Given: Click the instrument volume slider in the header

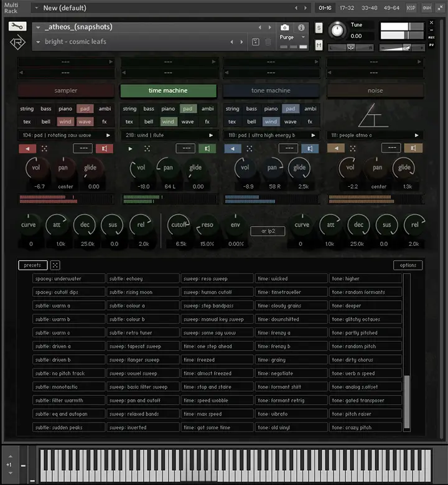Looking at the screenshot, I should [402, 48].
